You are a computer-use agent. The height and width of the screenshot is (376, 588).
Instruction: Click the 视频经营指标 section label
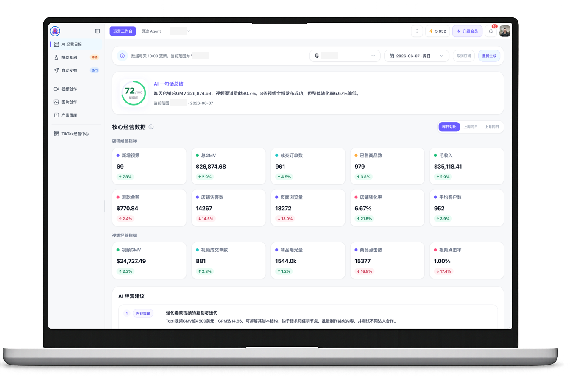tap(125, 235)
